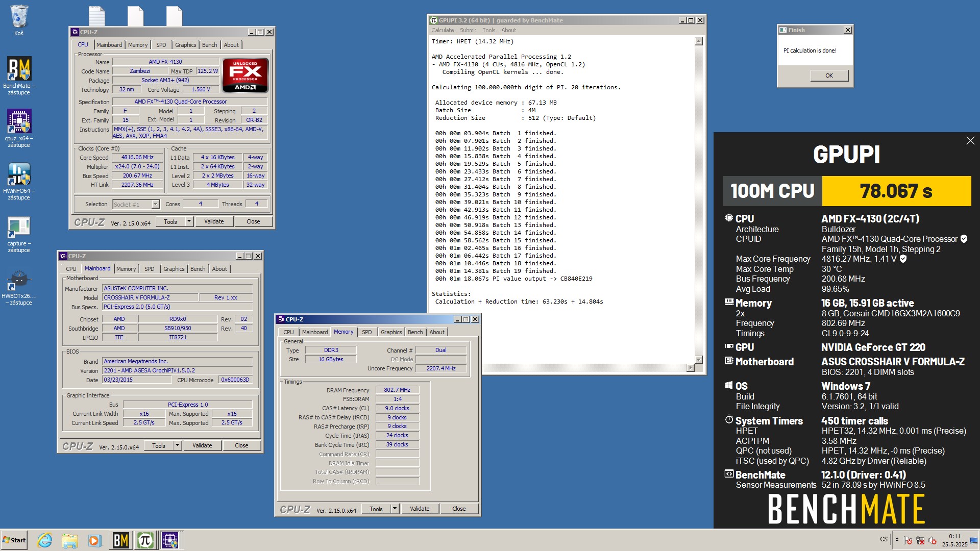
Task: Open the cpuz_x64 desktop shortcut
Action: click(x=19, y=128)
